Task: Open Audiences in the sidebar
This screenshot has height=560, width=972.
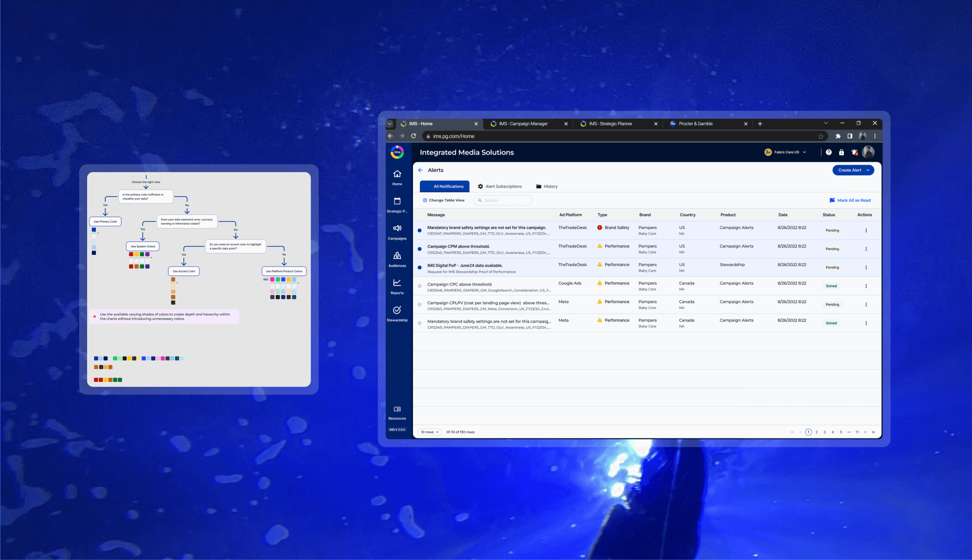Action: point(397,256)
